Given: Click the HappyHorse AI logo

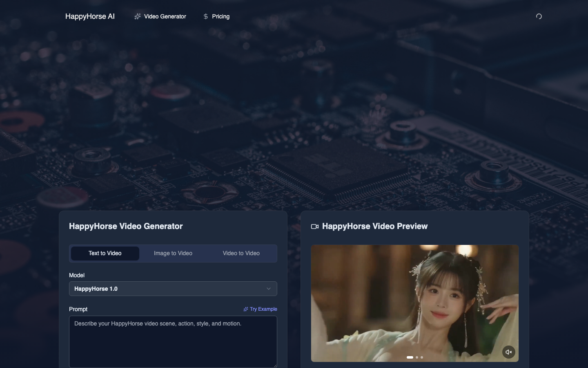Looking at the screenshot, I should [x=90, y=16].
